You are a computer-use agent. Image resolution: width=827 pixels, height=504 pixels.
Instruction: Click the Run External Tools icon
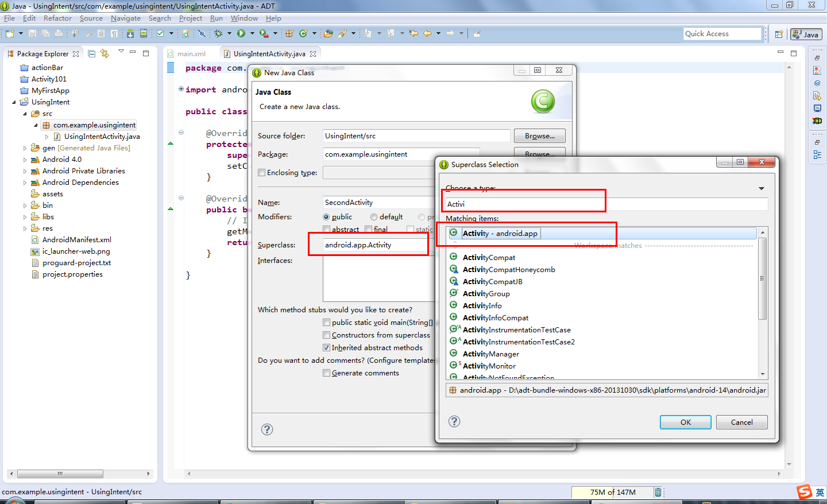[x=264, y=33]
